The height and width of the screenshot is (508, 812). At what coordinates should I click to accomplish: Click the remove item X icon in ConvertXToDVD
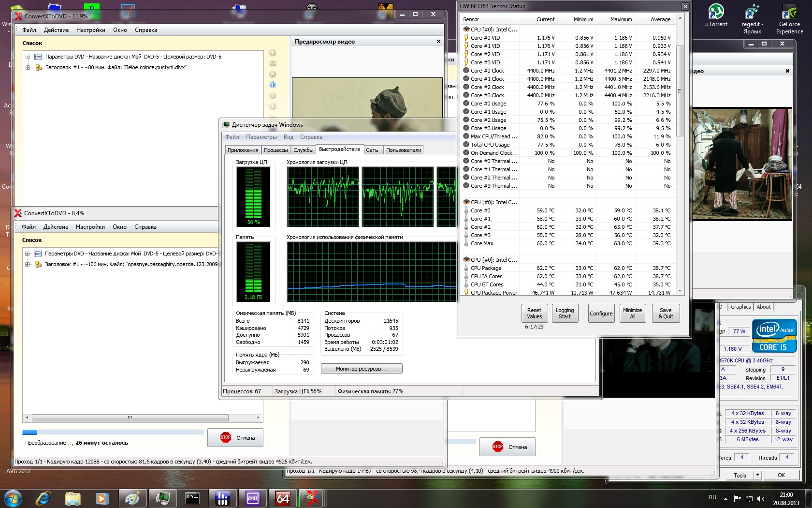point(273,74)
